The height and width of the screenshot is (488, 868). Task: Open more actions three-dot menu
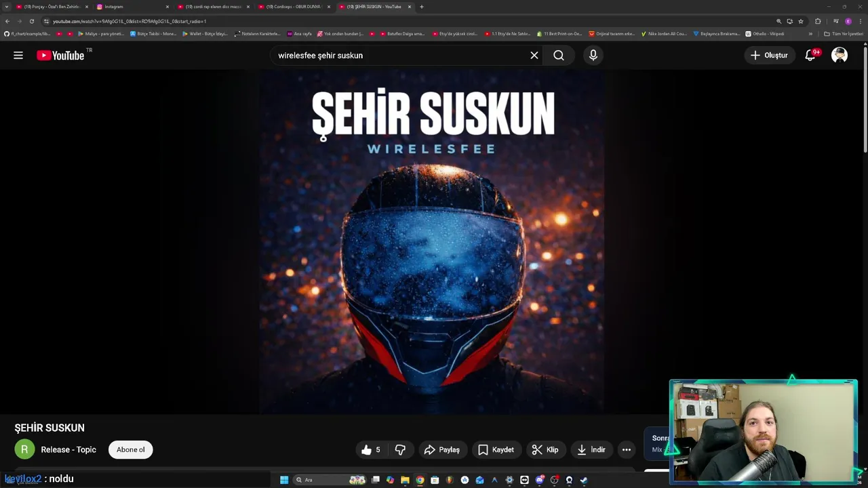(x=627, y=449)
